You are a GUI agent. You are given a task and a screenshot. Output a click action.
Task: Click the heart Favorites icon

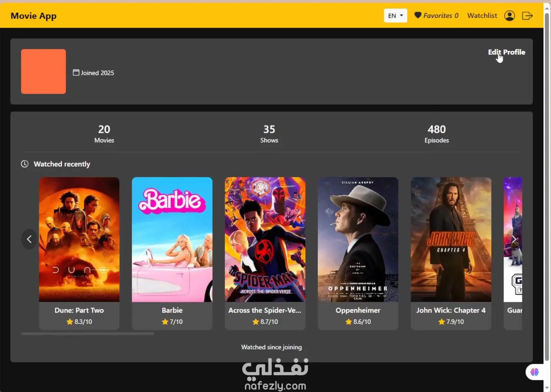[418, 15]
